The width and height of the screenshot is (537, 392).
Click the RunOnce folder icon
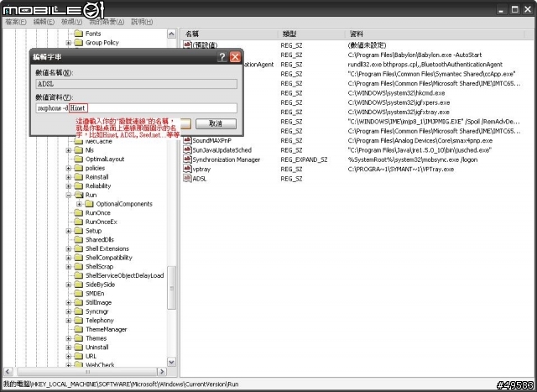pos(79,213)
